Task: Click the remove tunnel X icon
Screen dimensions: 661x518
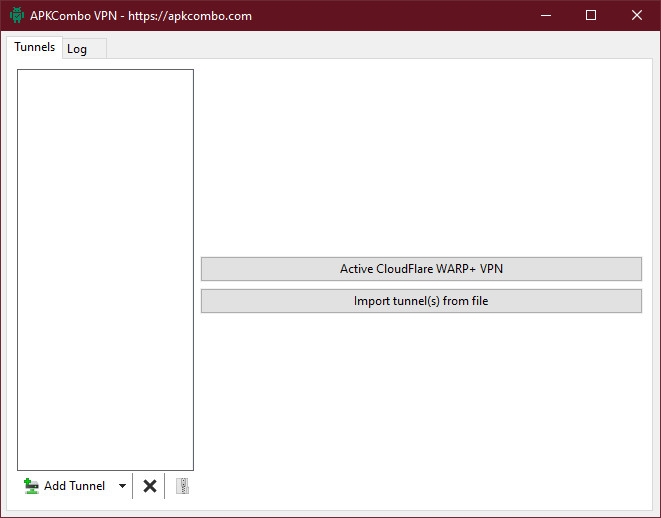Action: (x=150, y=486)
